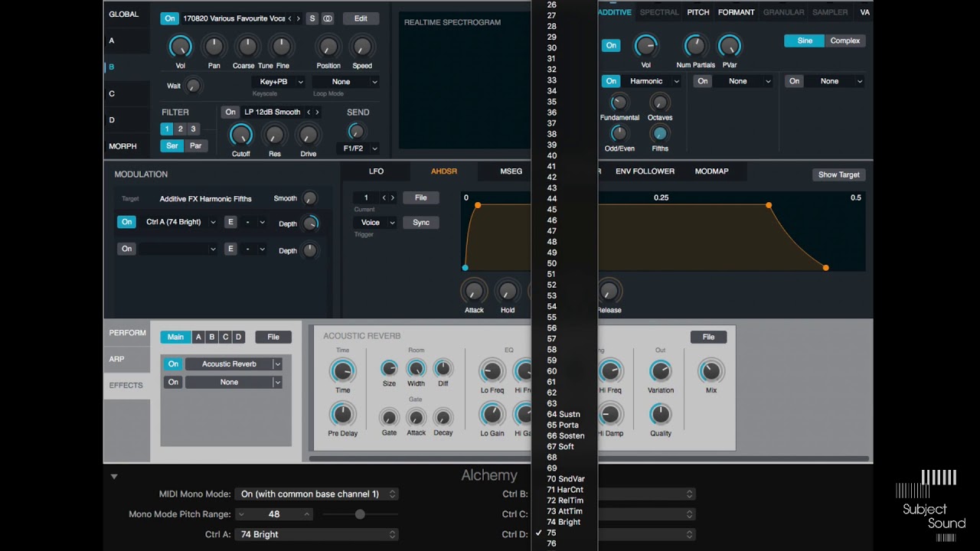Screen dimensions: 980x551
Task: Select Sine additive mode
Action: coord(804,41)
